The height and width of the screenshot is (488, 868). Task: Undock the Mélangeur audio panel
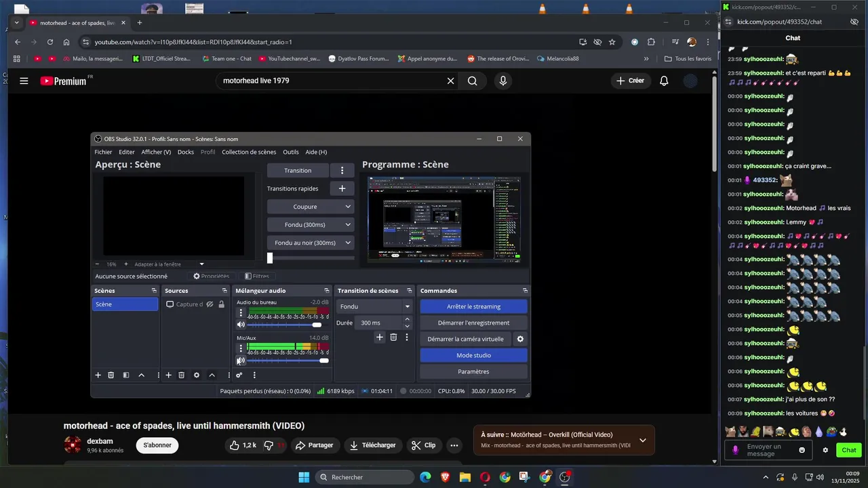(326, 291)
